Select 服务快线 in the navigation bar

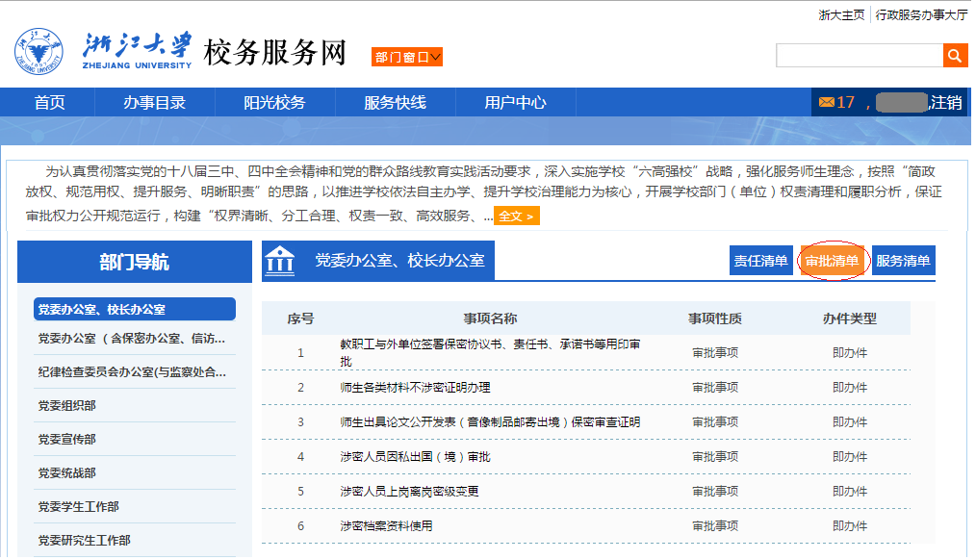click(395, 103)
